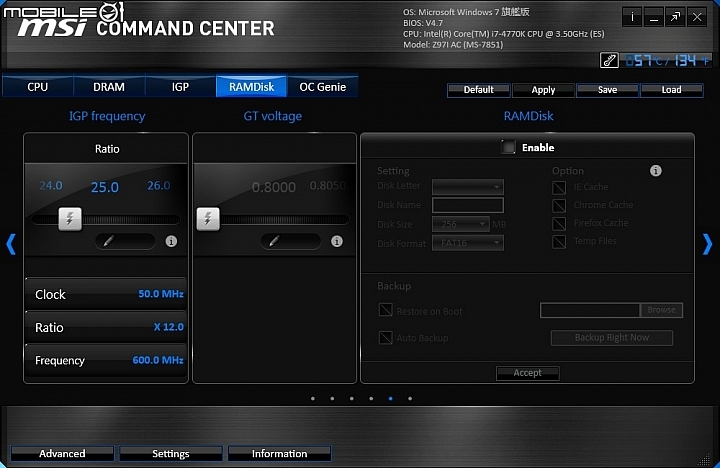Switch to the DRAM tab
The height and width of the screenshot is (468, 720).
[x=109, y=87]
